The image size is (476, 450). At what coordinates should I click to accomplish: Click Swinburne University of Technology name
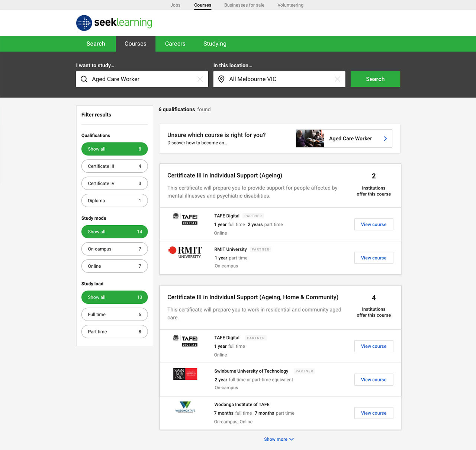point(251,371)
